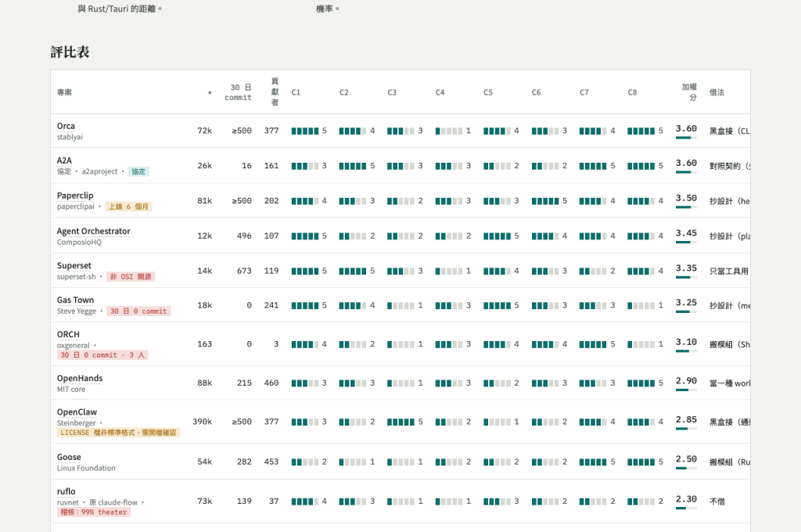
Task: Click the OpenClaw project name
Action: click(77, 412)
